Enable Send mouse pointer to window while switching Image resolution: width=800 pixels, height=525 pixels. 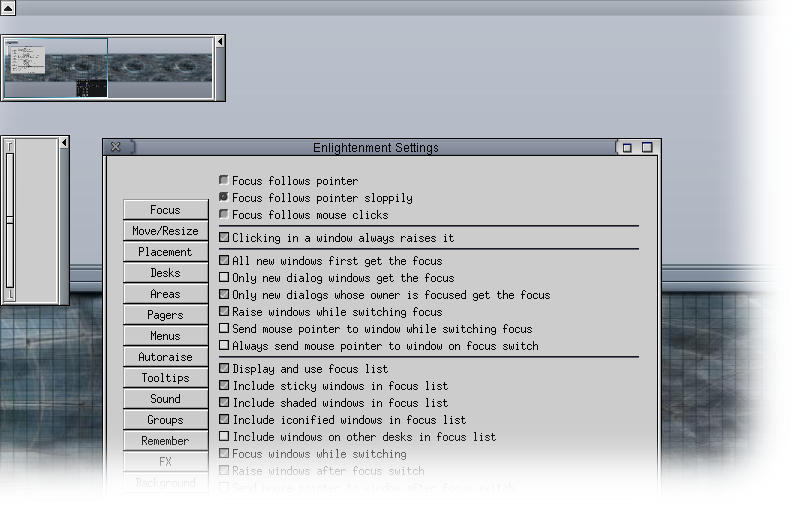[x=223, y=328]
